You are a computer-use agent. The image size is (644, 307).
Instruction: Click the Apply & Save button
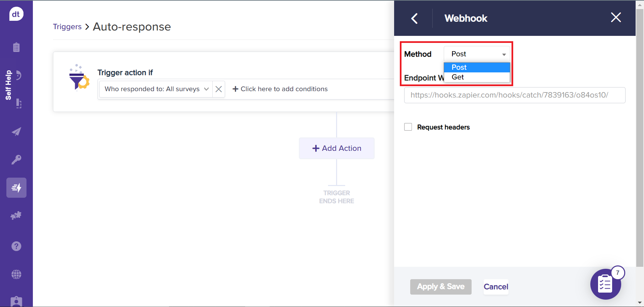[x=440, y=287]
